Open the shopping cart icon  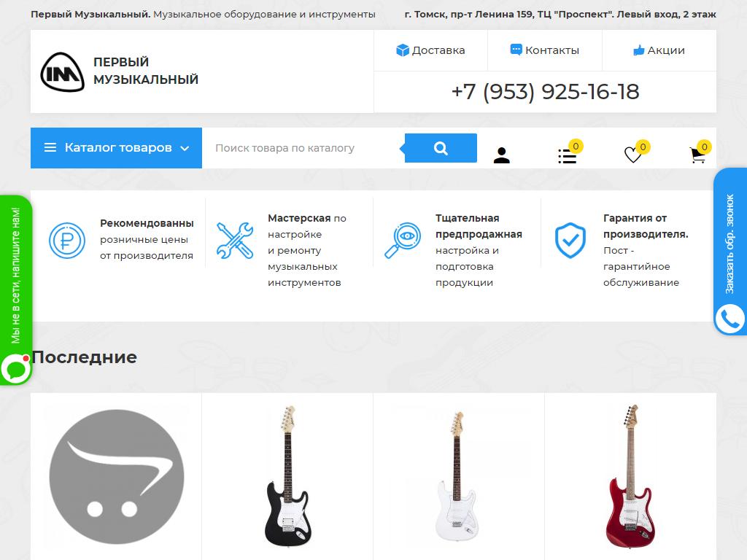[698, 155]
